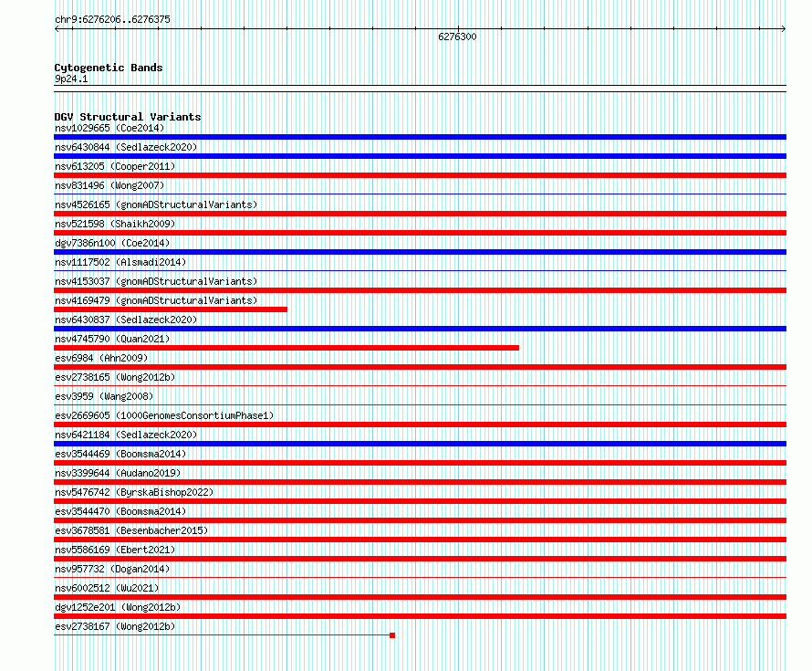Open variant dgv7386n100 (Coe2014)
Screen dimensions: 812x671
pyautogui.click(x=112, y=243)
